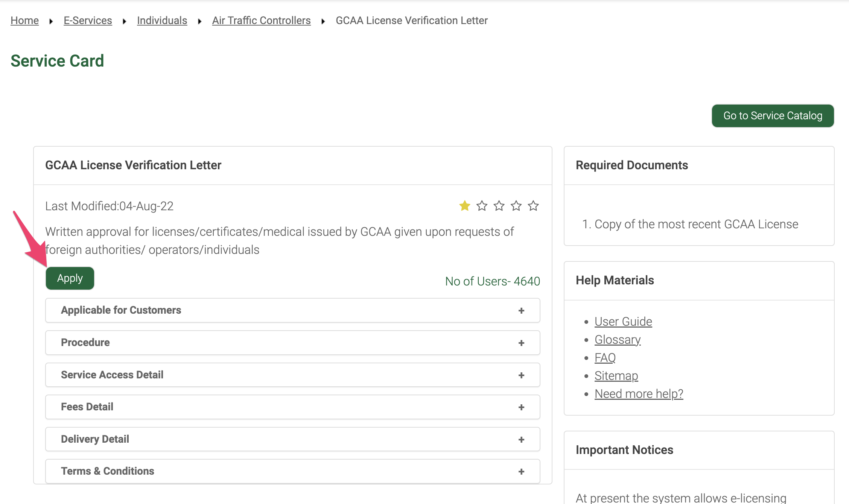Viewport: 849px width, 504px height.
Task: Rate the service two stars
Action: tap(482, 206)
